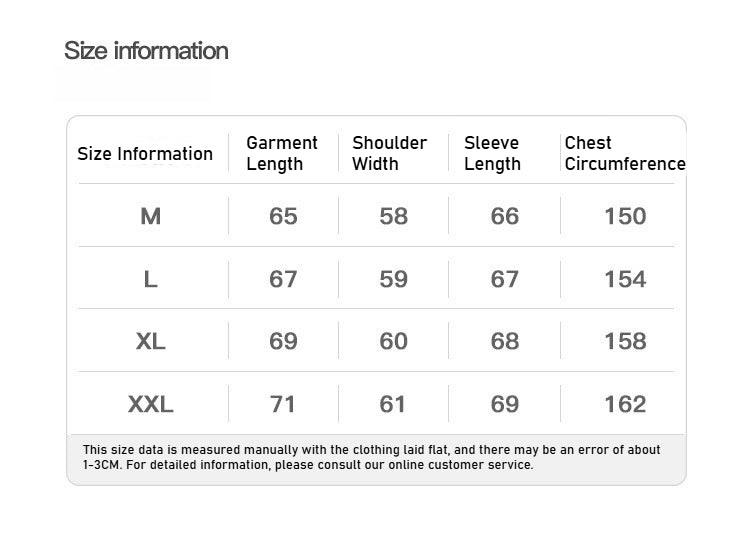
Task: Select the L chest circumference value 154
Action: pyautogui.click(x=625, y=279)
